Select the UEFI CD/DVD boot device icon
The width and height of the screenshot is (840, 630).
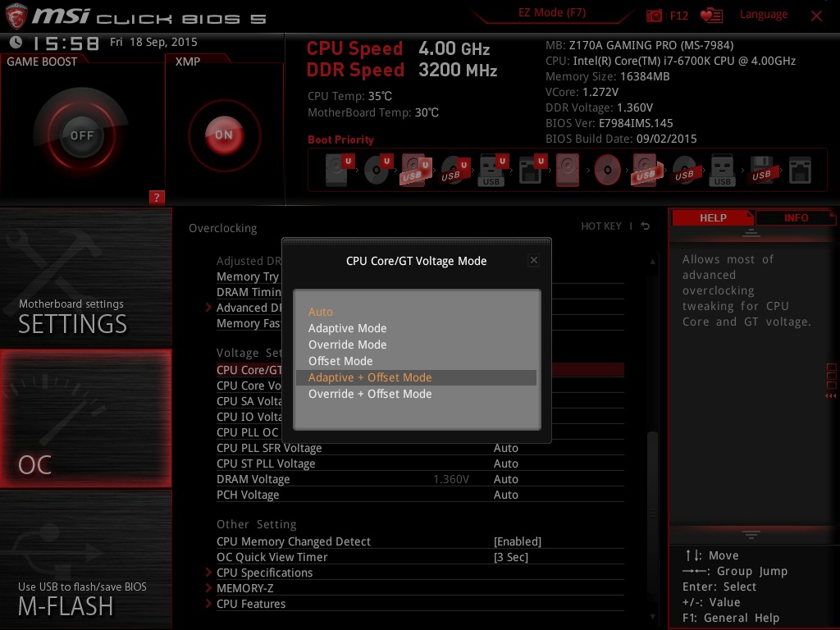377,169
